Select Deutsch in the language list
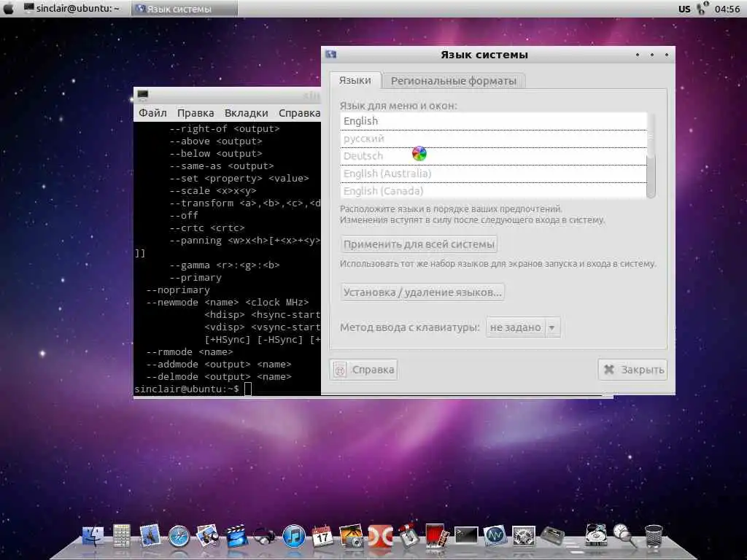This screenshot has height=560, width=747. click(x=494, y=156)
